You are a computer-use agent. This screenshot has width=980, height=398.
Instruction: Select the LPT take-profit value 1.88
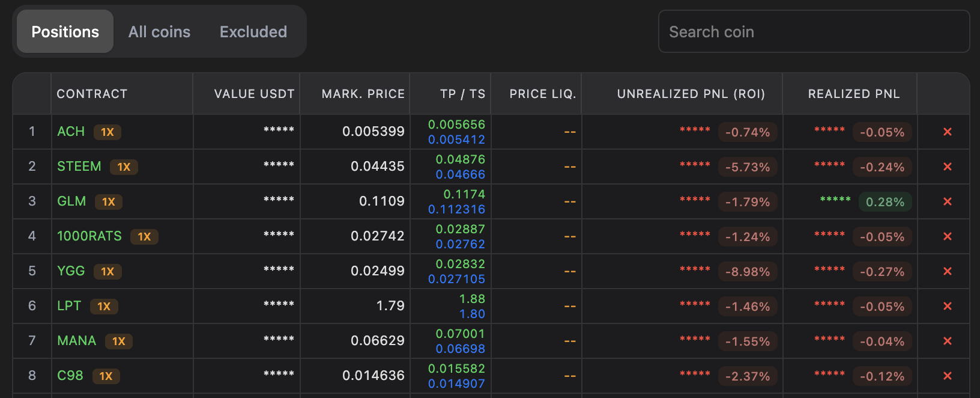[472, 299]
